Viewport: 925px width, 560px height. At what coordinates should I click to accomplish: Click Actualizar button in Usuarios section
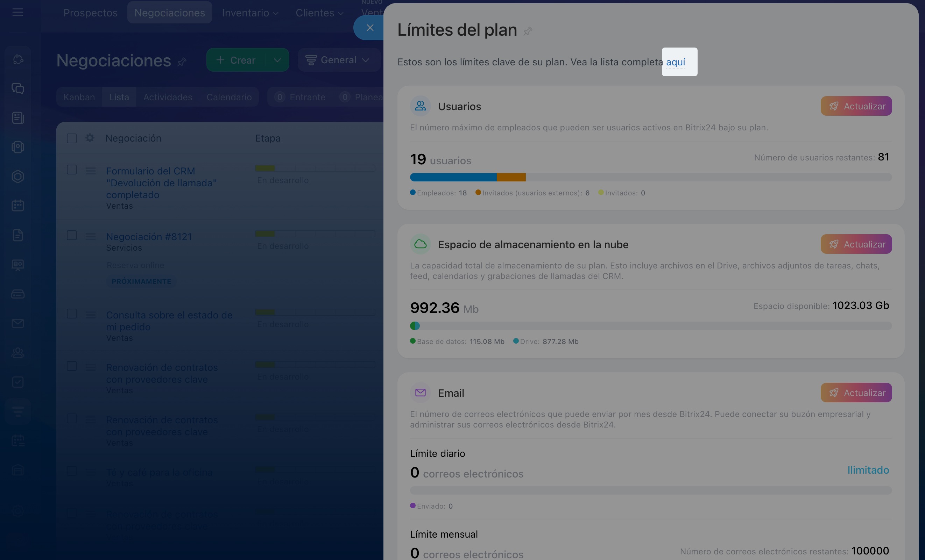pos(856,106)
